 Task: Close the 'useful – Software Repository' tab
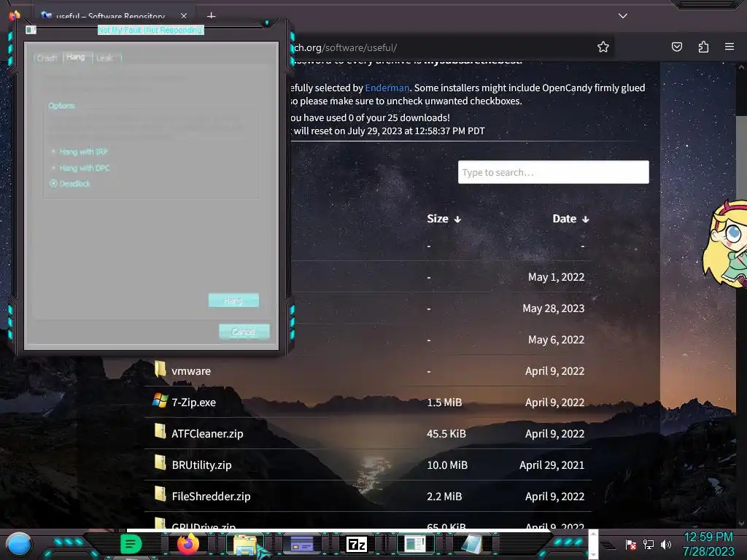183,16
